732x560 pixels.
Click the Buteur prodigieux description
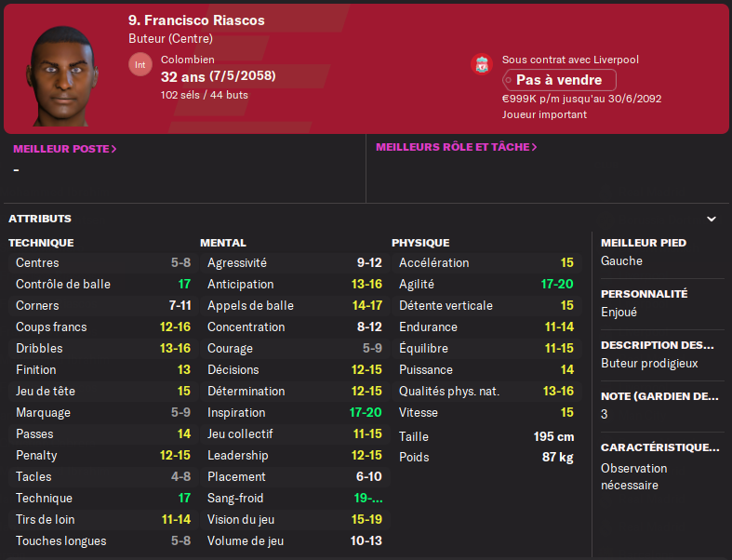coord(649,364)
